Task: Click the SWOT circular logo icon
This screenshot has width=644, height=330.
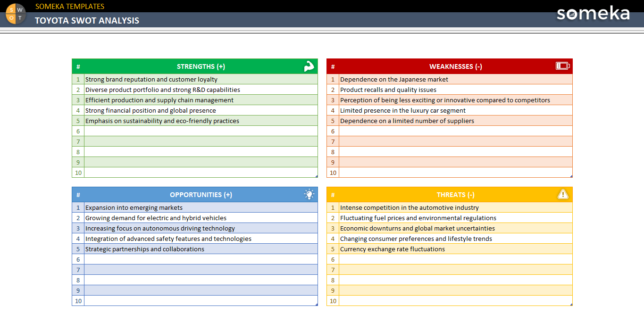Action: 16,13
